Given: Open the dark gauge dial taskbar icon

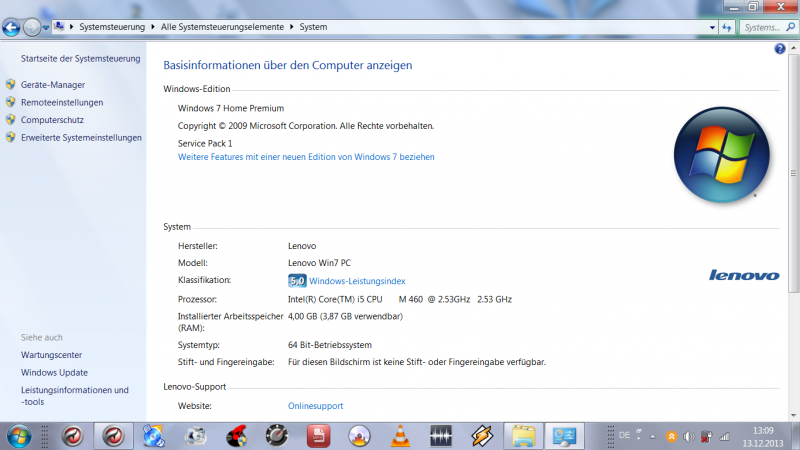Looking at the screenshot, I should pyautogui.click(x=277, y=437).
